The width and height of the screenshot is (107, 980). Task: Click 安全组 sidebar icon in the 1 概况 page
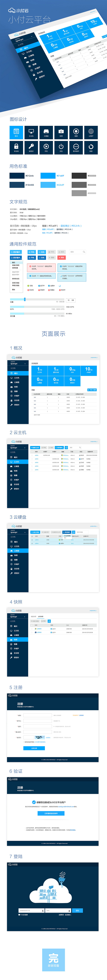pos(11,400)
